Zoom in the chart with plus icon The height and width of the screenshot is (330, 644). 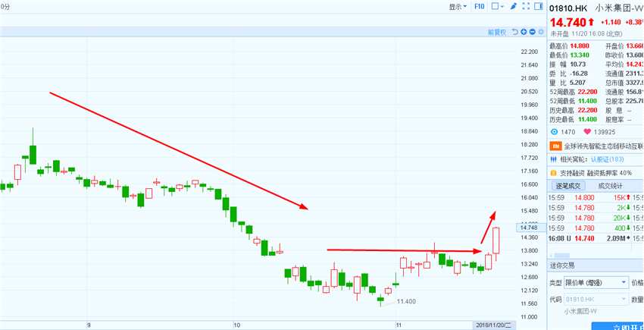[x=524, y=32]
